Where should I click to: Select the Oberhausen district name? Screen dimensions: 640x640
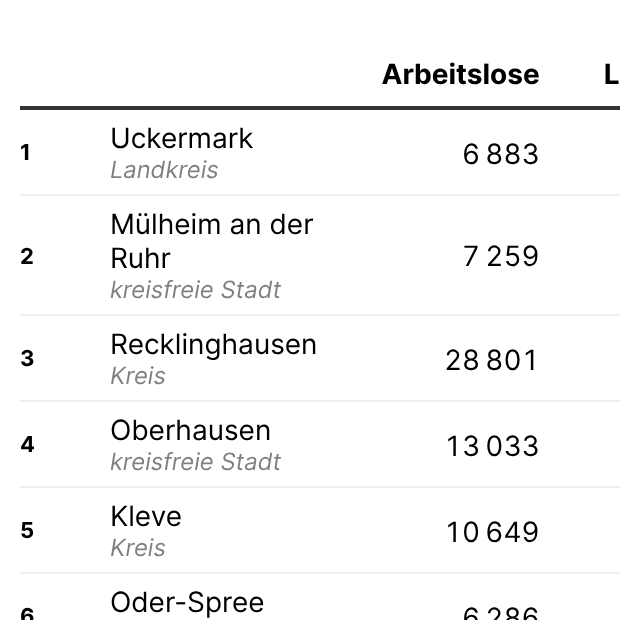191,431
